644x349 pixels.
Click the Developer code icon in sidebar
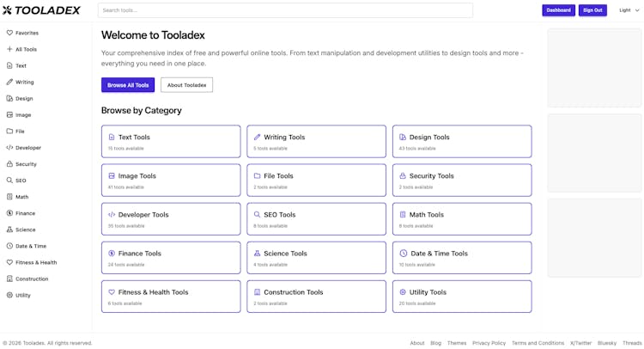pos(9,148)
